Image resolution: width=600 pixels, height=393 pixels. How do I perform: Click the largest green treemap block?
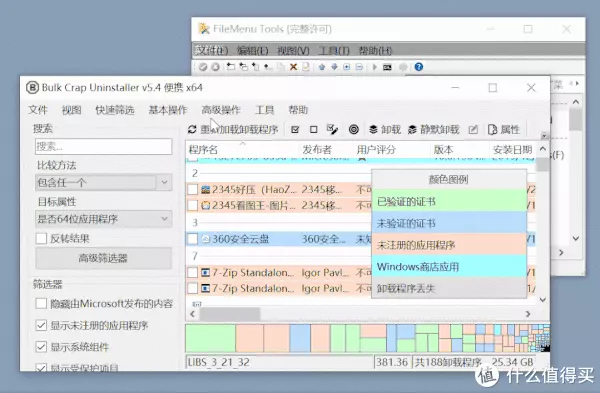click(210, 338)
